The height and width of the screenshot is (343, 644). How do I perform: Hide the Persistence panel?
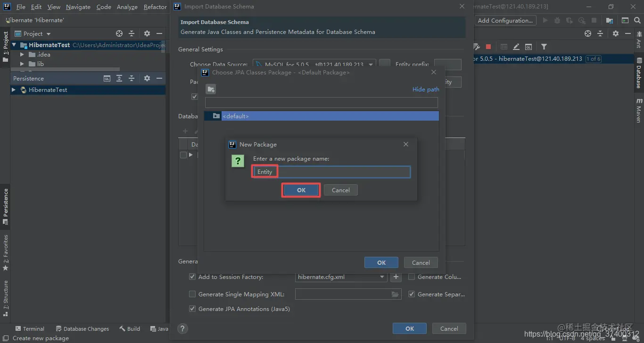(159, 78)
